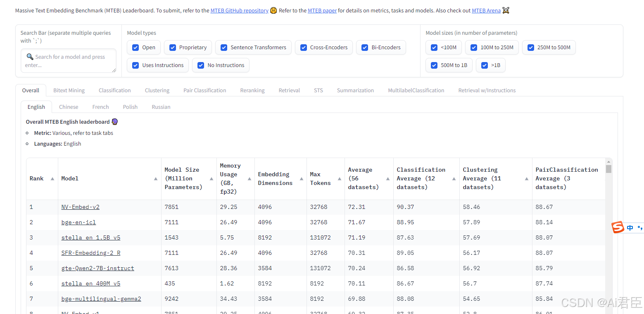Toggle the Open model type checkbox

(135, 48)
